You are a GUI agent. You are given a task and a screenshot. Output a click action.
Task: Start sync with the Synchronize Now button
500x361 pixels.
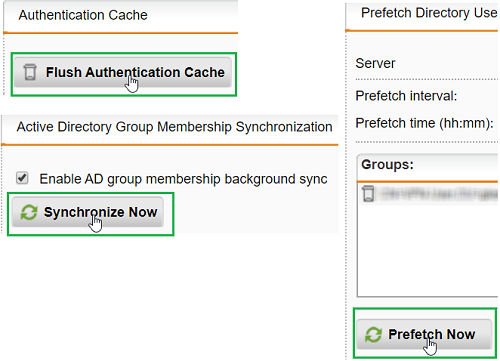(88, 212)
